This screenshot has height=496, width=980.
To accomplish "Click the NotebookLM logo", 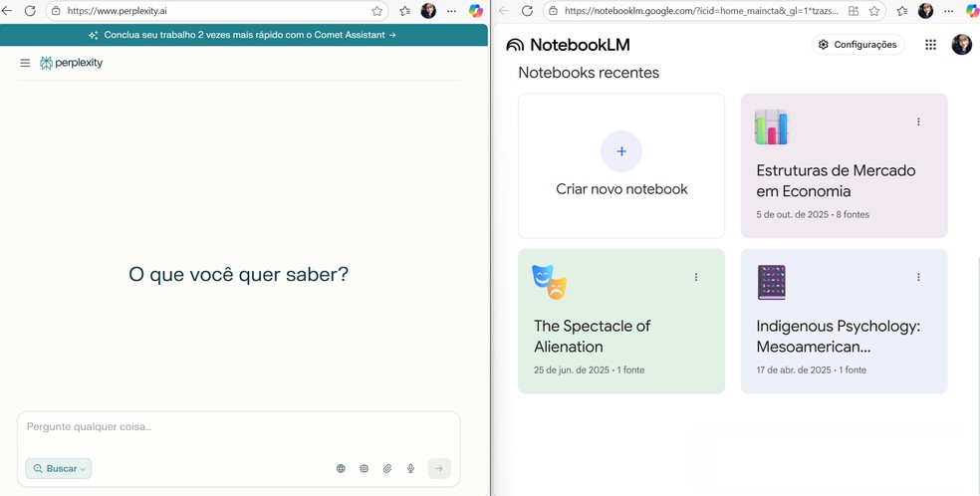I will 568,45.
